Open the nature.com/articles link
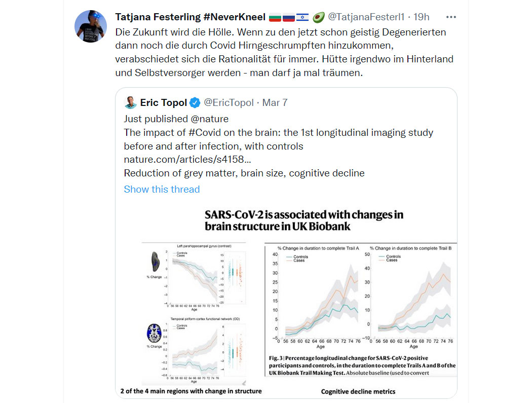The image size is (532, 403). (187, 160)
